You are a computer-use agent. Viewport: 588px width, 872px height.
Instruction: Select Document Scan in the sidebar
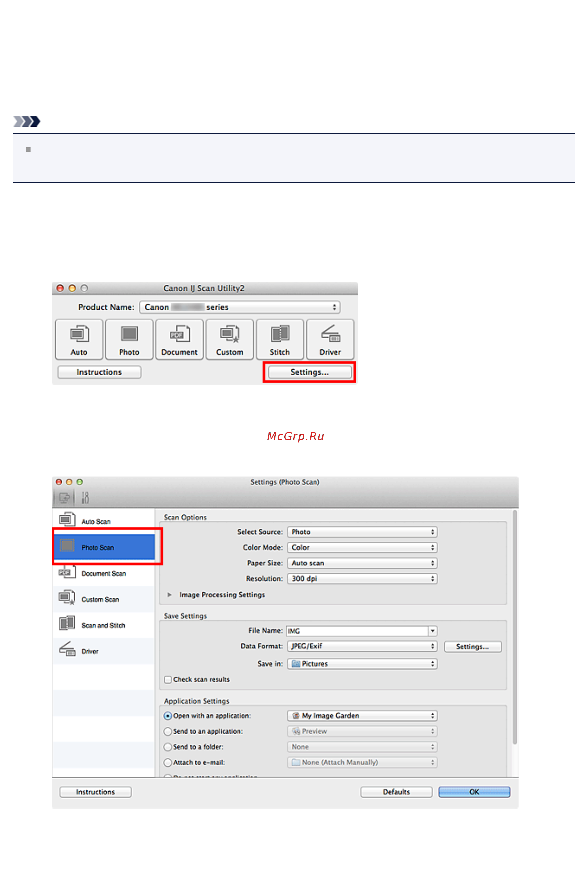point(104,573)
